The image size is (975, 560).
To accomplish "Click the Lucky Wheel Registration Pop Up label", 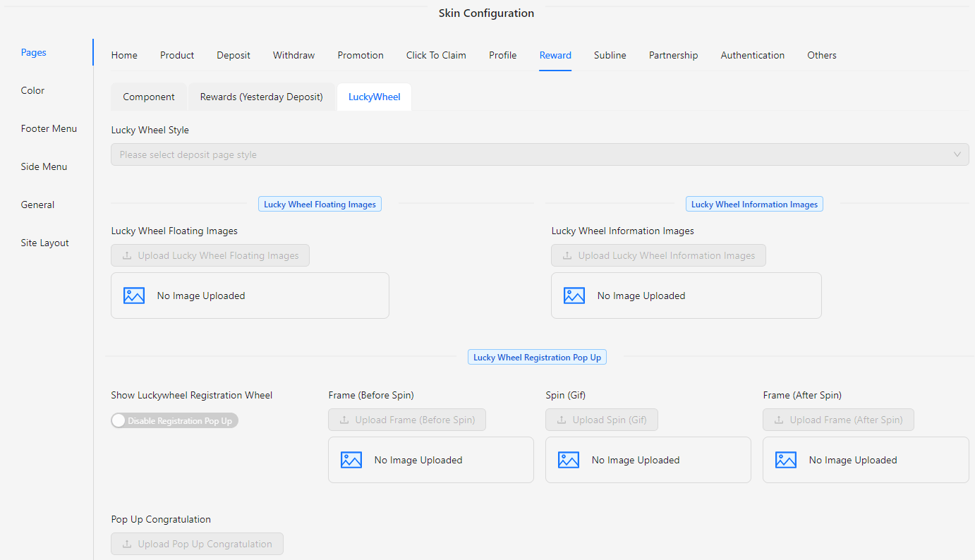I will pyautogui.click(x=537, y=358).
